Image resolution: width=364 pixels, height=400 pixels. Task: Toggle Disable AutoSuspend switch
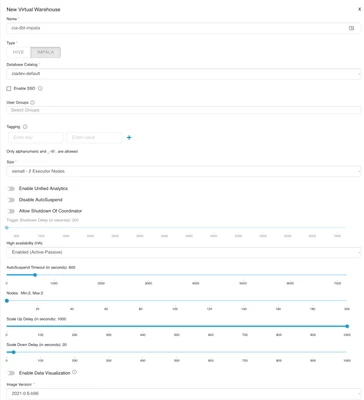point(11,200)
